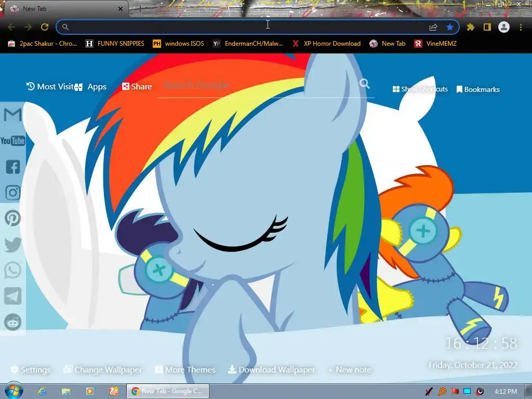The height and width of the screenshot is (399, 532).
Task: Go back using the browser back arrow
Action: pos(11,27)
